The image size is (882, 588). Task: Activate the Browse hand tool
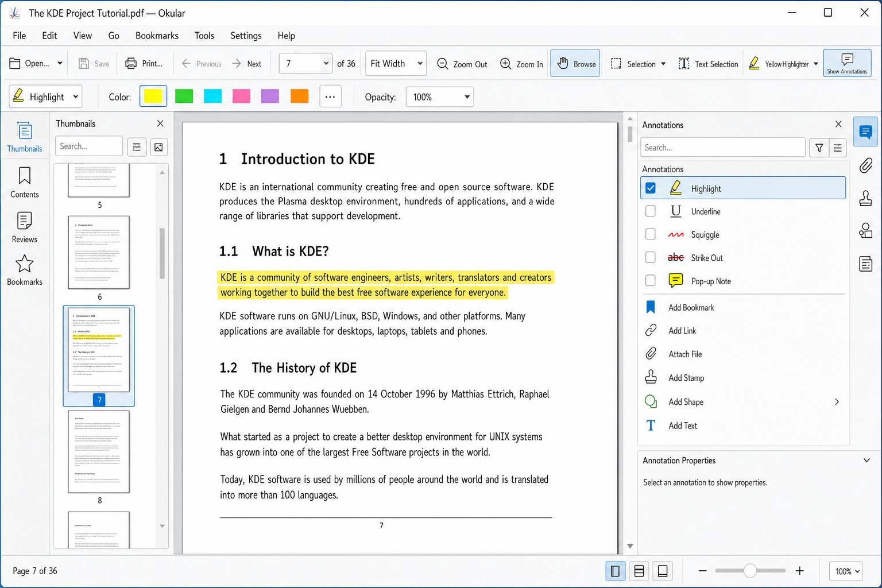click(575, 63)
